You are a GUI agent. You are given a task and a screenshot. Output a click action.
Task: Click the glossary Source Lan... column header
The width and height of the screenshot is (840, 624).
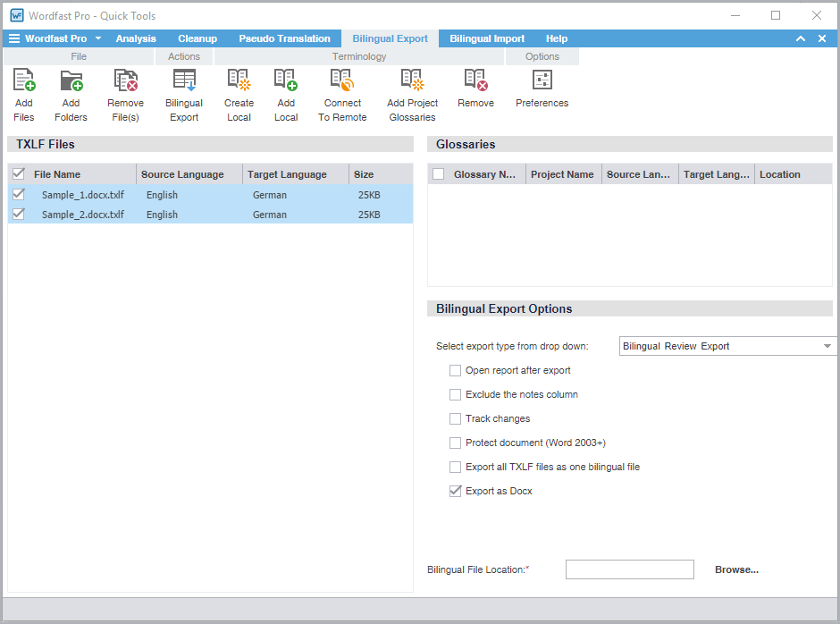click(640, 174)
